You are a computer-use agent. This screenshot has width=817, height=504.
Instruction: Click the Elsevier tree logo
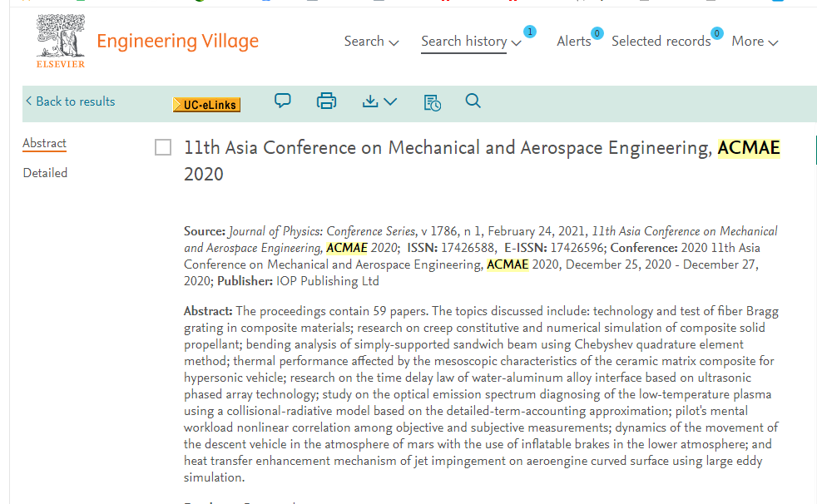(61, 41)
